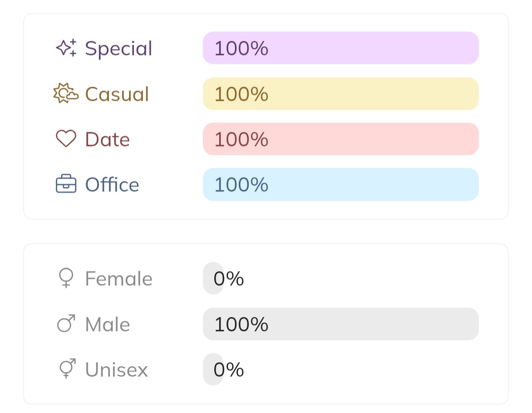Image resolution: width=532 pixels, height=413 pixels.
Task: Select the Casual occasion label
Action: click(x=117, y=94)
